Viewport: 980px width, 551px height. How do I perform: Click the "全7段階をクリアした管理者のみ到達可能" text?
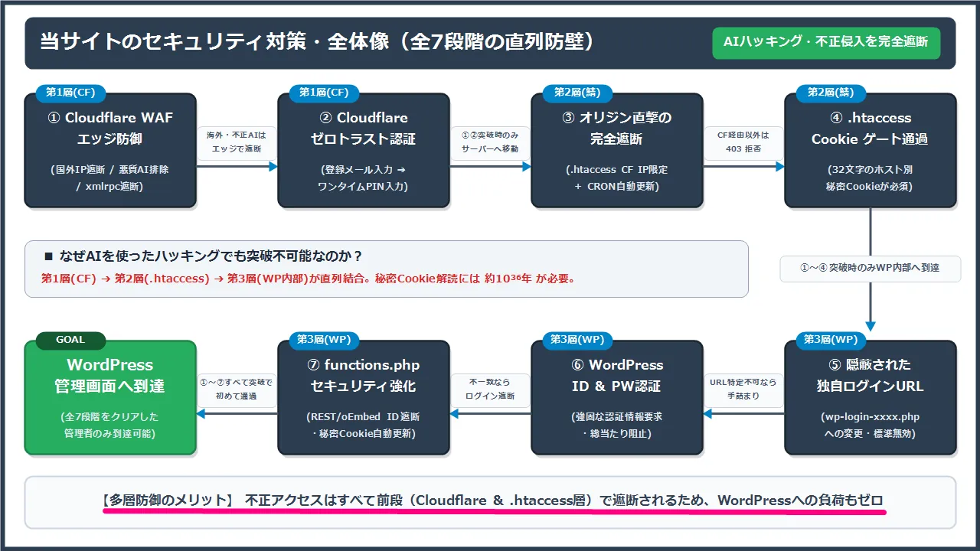click(x=109, y=425)
